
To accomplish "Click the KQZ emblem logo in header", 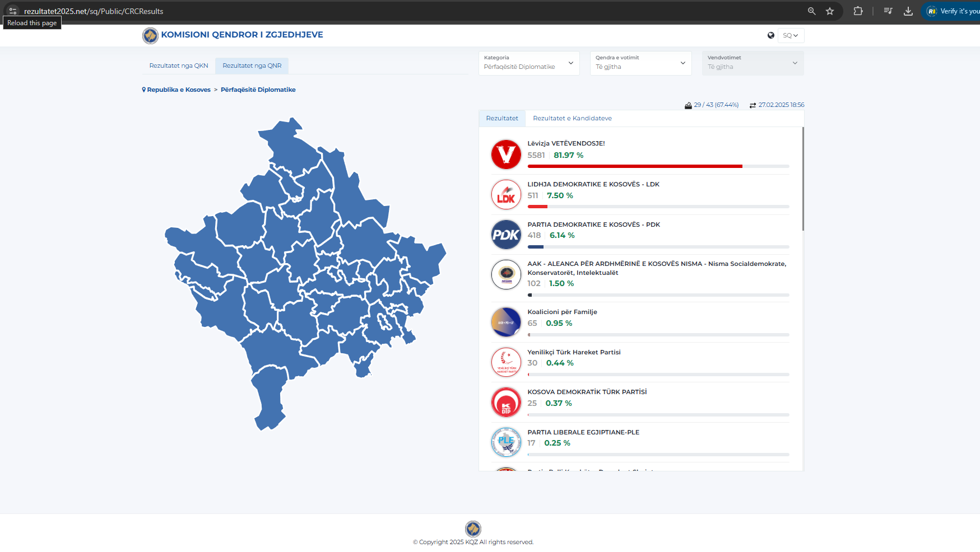I will tap(150, 35).
